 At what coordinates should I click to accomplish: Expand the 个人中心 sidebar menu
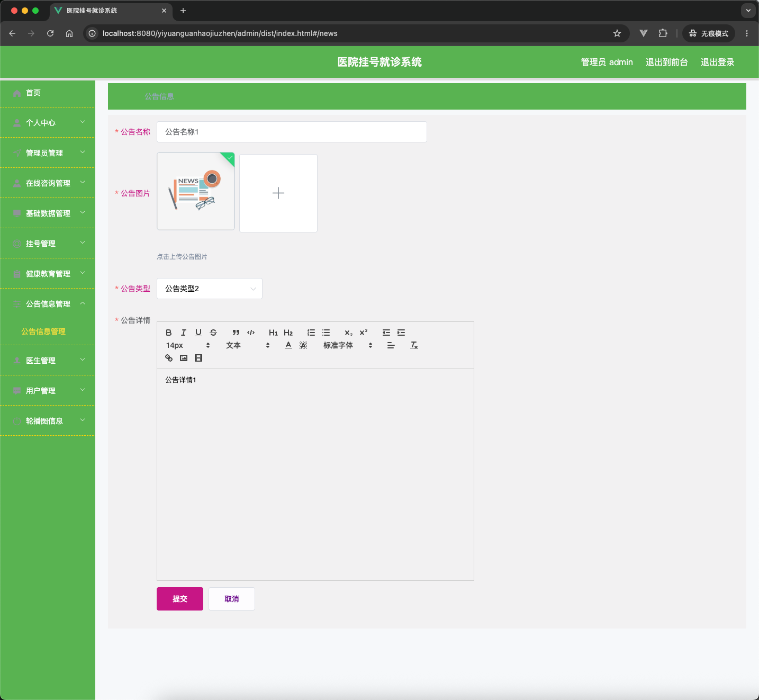tap(48, 123)
